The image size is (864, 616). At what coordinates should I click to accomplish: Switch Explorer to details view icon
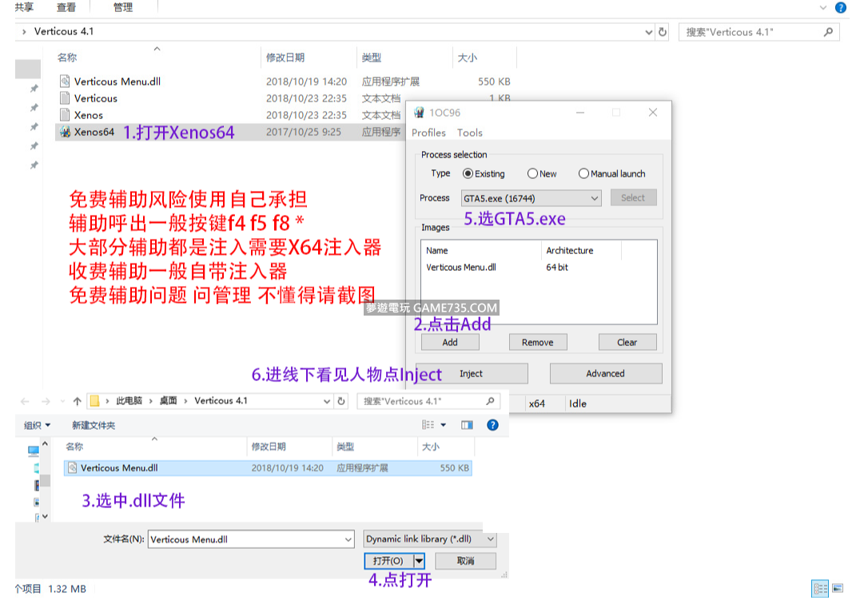(x=821, y=589)
